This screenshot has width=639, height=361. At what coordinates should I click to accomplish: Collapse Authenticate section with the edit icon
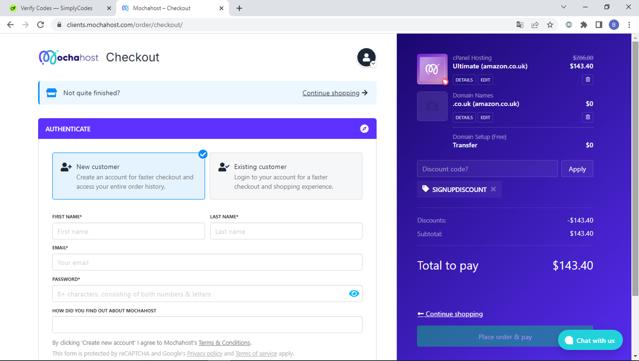[x=364, y=129]
